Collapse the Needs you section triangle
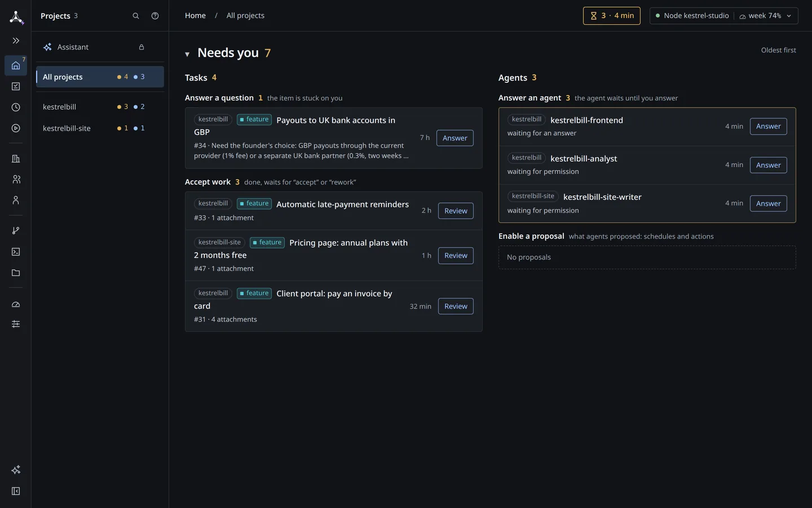812x508 pixels. click(x=187, y=54)
